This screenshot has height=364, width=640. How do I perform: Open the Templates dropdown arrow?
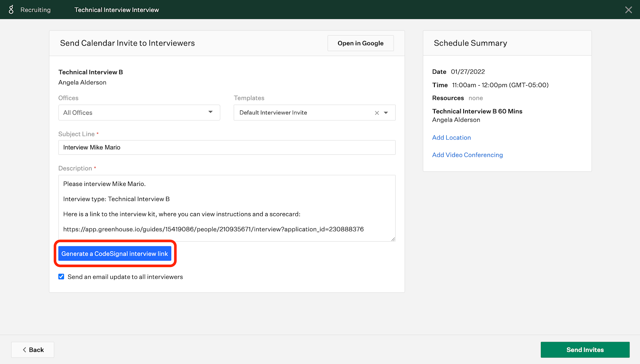[x=386, y=113]
